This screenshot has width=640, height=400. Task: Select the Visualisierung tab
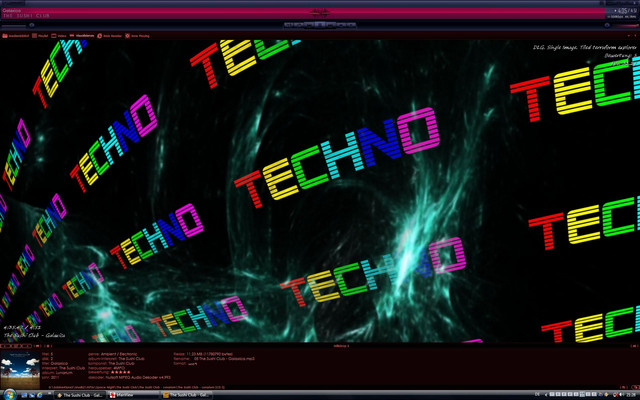[82, 36]
